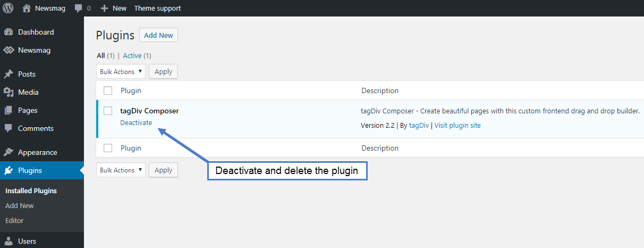Click the Plugin column header at top
Screen dimensions: 644x248
(131, 90)
